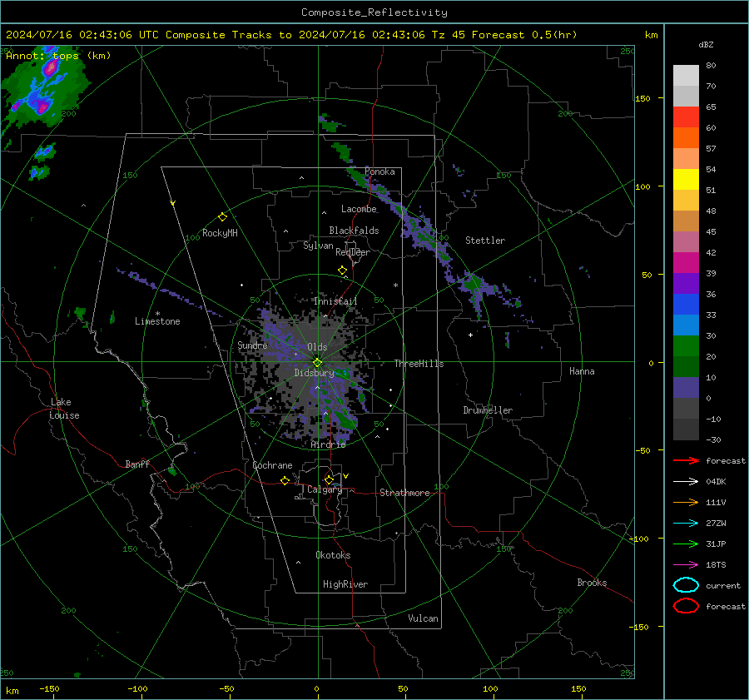Pick the yellow 51-54 dBZ swatch

[686, 180]
